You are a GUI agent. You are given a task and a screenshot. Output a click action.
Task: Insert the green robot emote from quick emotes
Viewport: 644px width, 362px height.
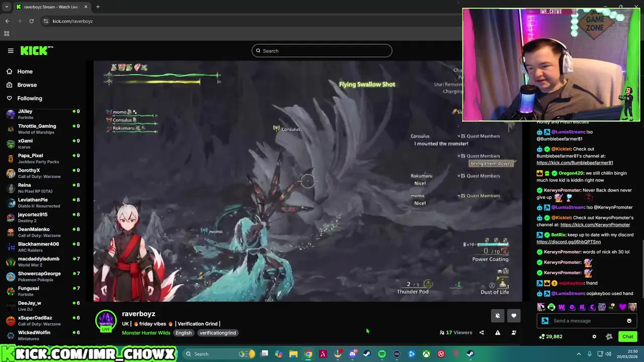(x=551, y=307)
